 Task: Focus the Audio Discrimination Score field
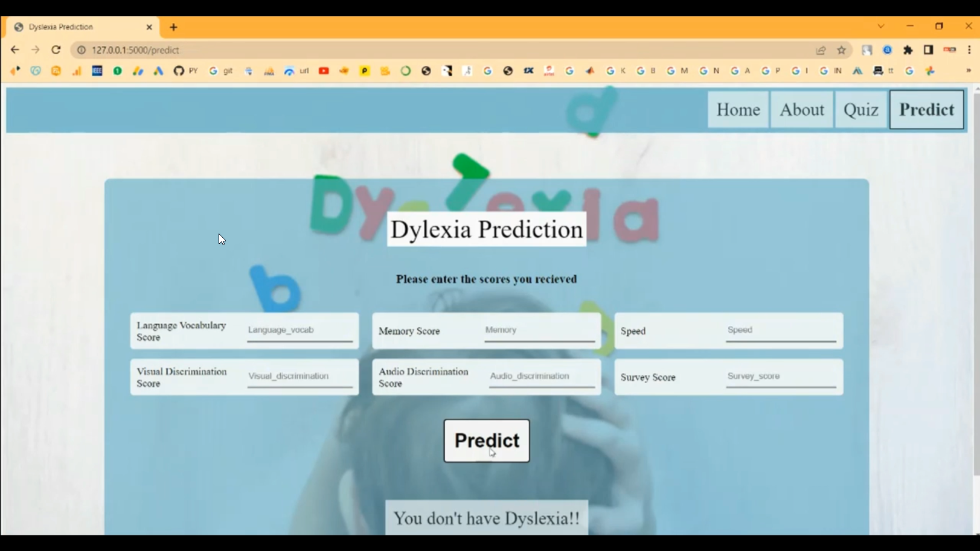coord(542,376)
